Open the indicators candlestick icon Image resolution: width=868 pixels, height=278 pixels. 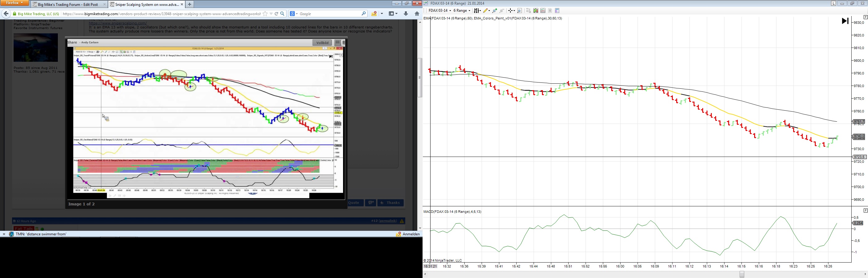coord(535,11)
